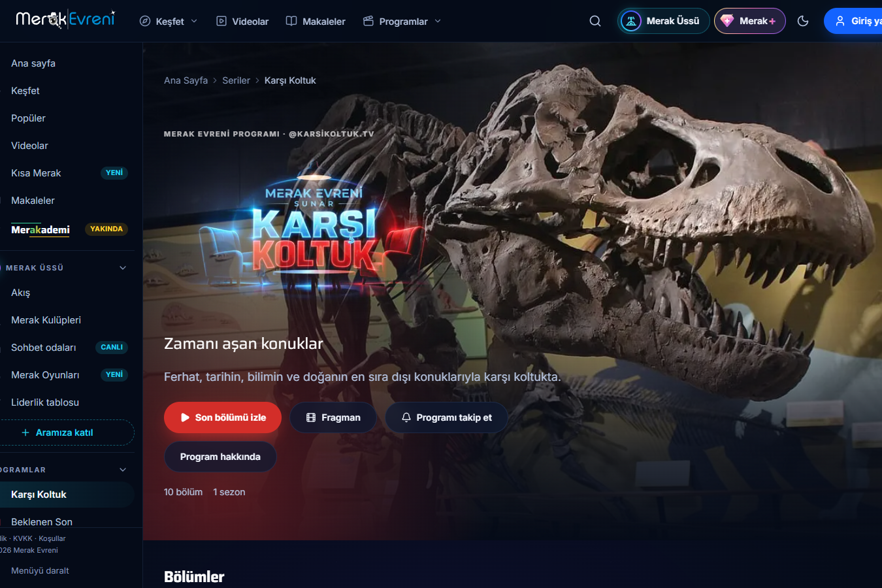Click the @KARSİKOLTUK.TV handle text
The image size is (882, 588).
click(331, 134)
